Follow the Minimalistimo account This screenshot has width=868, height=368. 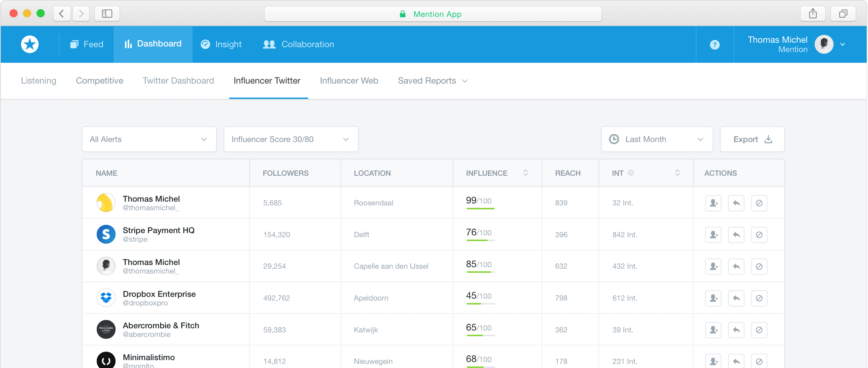tap(713, 361)
